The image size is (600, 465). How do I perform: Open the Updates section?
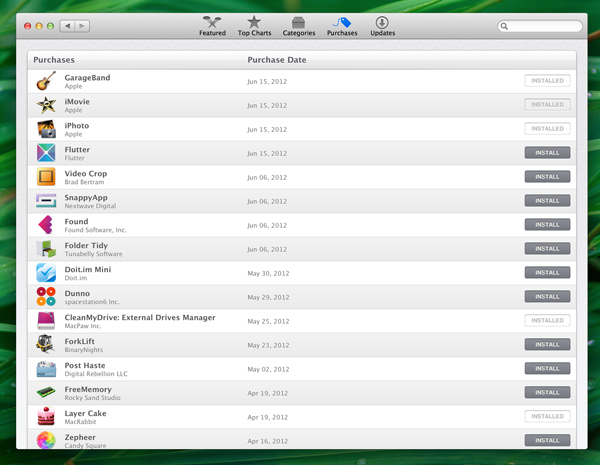pyautogui.click(x=382, y=26)
